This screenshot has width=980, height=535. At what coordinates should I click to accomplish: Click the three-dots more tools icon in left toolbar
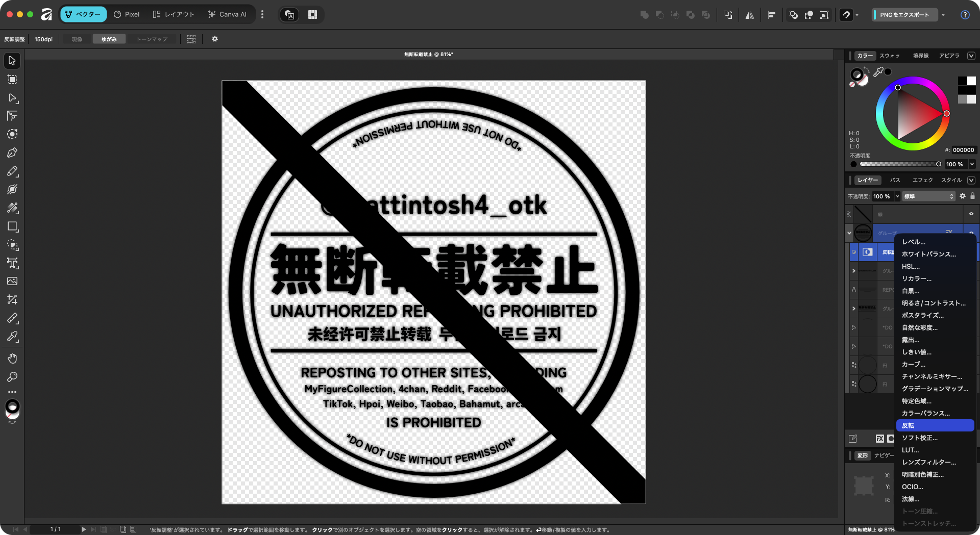[x=12, y=392]
